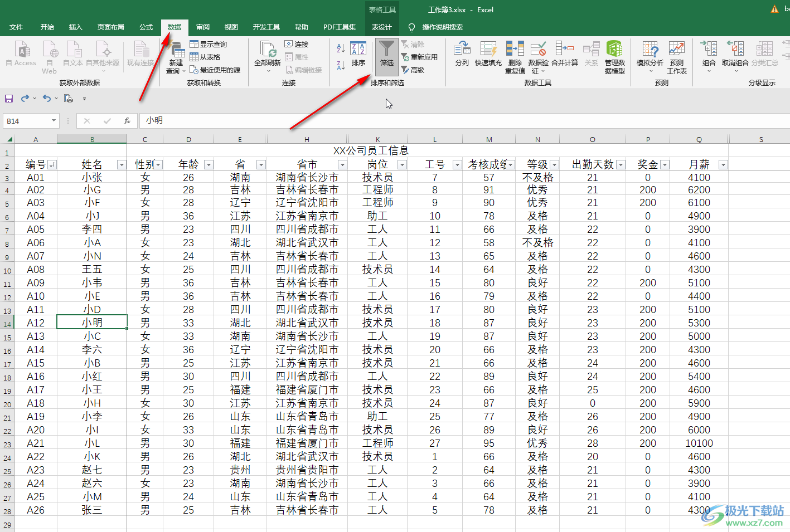This screenshot has width=790, height=532.
Task: Click cell containing 李四
Action: [92, 229]
